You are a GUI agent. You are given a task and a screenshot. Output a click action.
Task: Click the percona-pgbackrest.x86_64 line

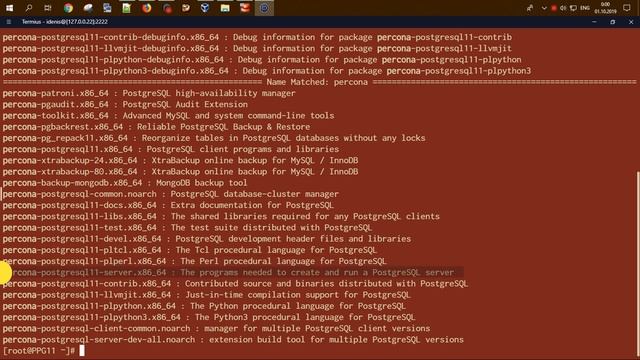pos(156,127)
